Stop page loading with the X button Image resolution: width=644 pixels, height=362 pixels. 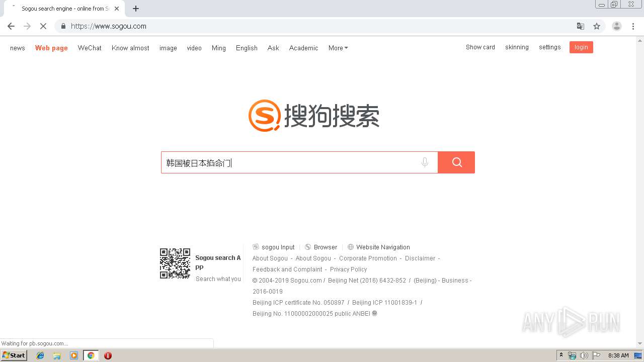click(43, 26)
